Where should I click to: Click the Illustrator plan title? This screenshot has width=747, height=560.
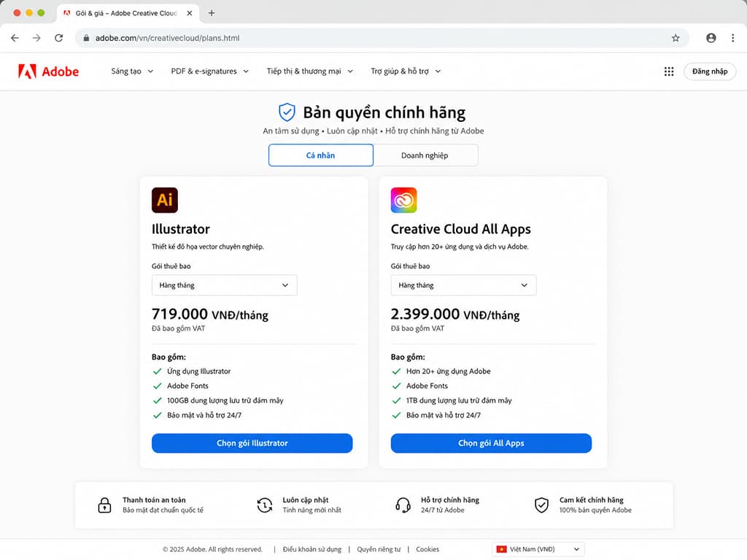tap(181, 229)
